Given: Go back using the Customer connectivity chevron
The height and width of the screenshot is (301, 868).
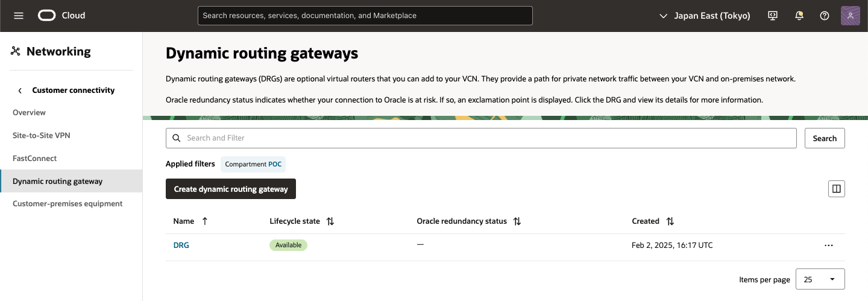Looking at the screenshot, I should coord(19,90).
